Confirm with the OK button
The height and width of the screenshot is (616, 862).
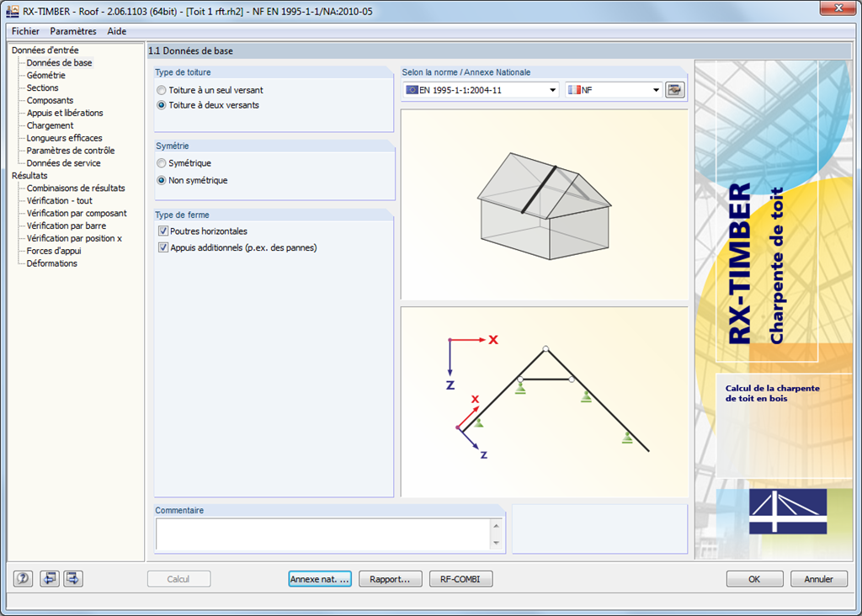point(755,579)
